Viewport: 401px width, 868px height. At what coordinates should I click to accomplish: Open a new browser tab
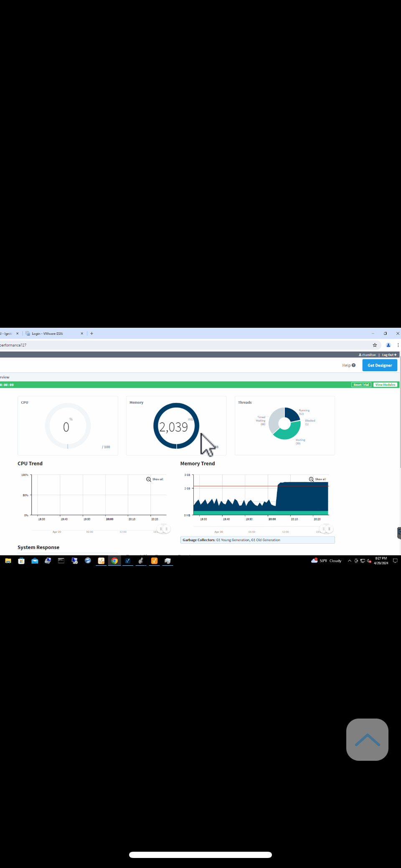tap(92, 334)
